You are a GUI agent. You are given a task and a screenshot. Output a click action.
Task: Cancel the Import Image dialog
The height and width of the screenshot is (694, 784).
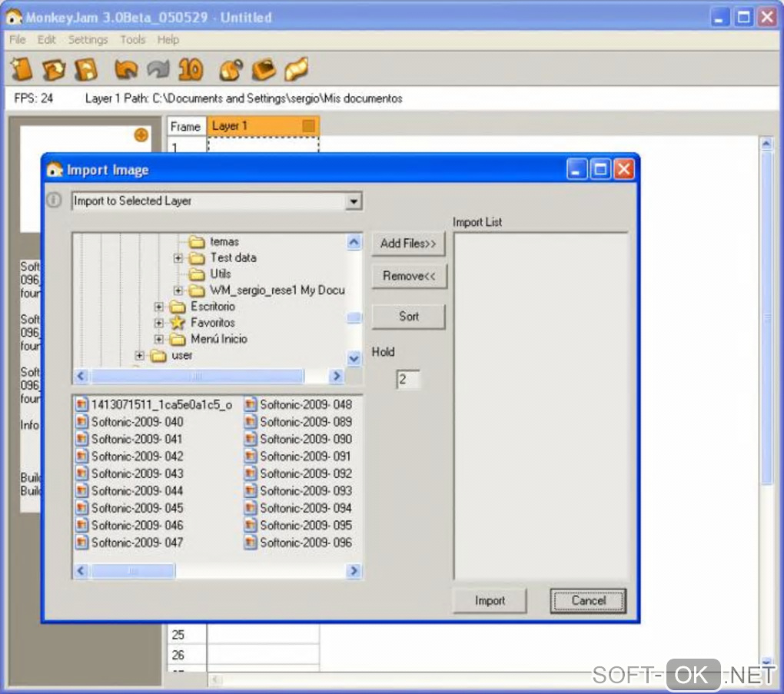pyautogui.click(x=588, y=600)
